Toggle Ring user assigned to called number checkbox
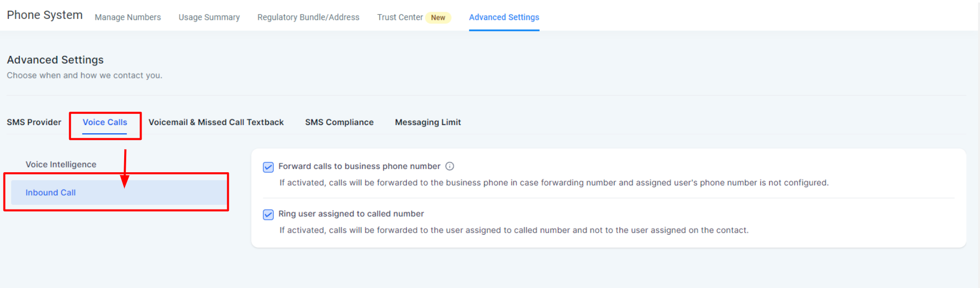 pyautogui.click(x=268, y=215)
